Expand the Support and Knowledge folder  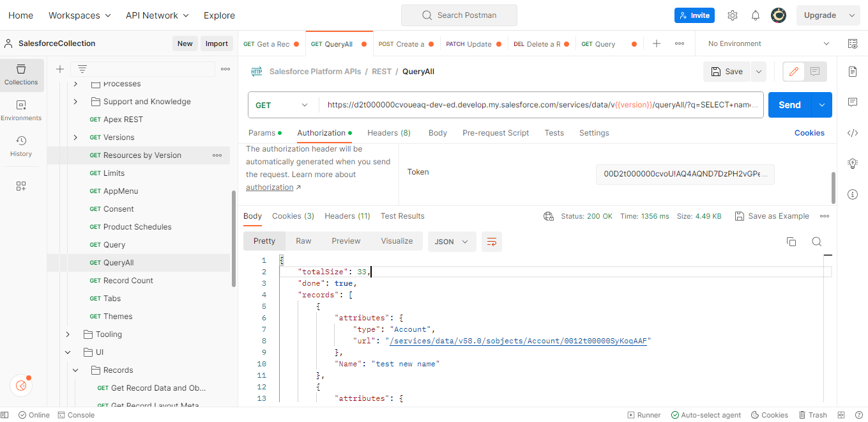pos(75,102)
